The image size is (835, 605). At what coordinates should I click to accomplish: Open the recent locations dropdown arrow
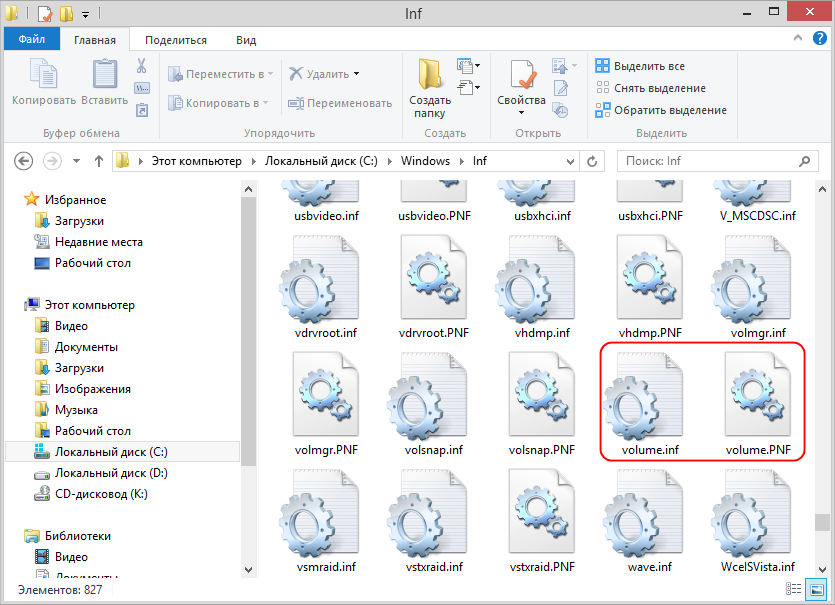(x=76, y=161)
